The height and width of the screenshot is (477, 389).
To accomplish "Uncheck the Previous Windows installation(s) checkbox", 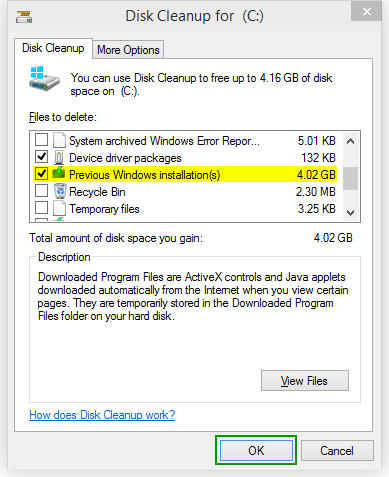I will pos(42,173).
